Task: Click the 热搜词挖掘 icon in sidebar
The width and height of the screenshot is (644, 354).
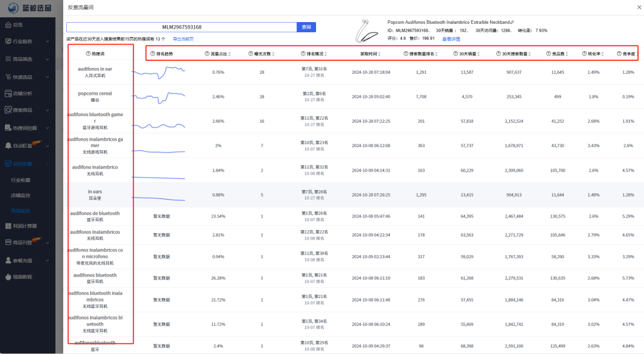Action: pyautogui.click(x=8, y=128)
